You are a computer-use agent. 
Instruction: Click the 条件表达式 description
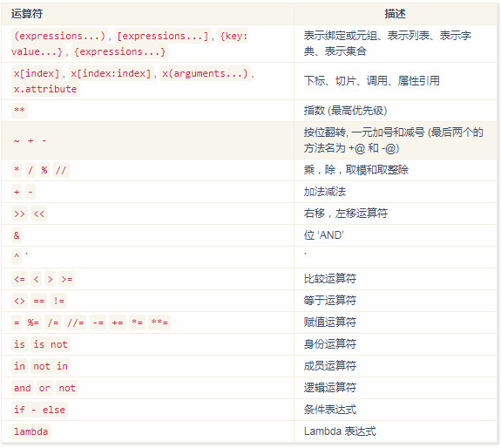point(330,410)
